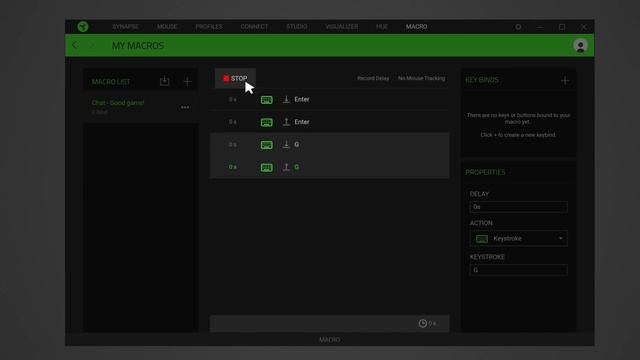This screenshot has width=640, height=360.
Task: Open the SYNAPSE tab
Action: pos(126,27)
